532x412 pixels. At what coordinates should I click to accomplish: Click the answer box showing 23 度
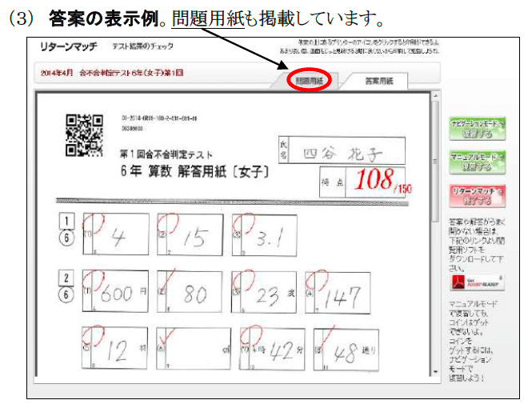pos(264,292)
